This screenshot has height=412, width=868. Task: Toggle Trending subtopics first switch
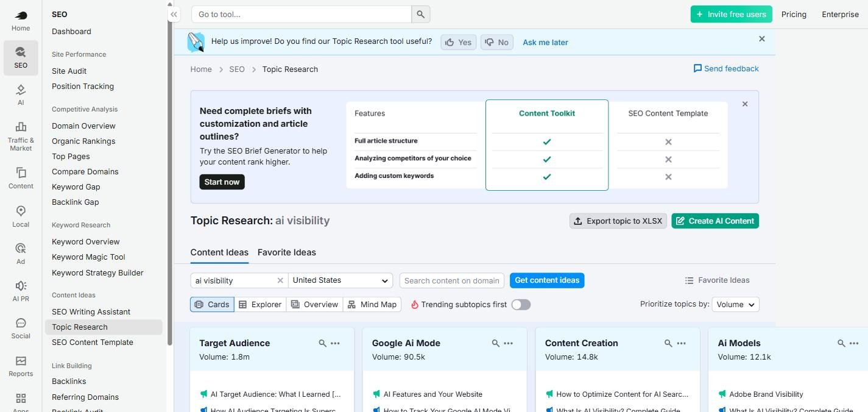(521, 304)
